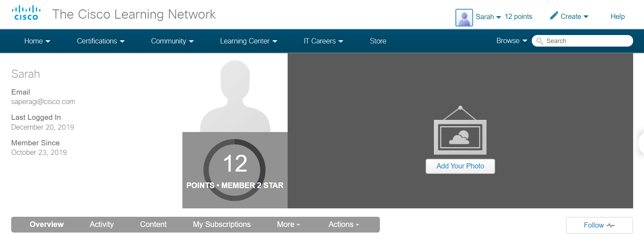This screenshot has height=242, width=644.
Task: Expand the More tab menu
Action: point(288,224)
